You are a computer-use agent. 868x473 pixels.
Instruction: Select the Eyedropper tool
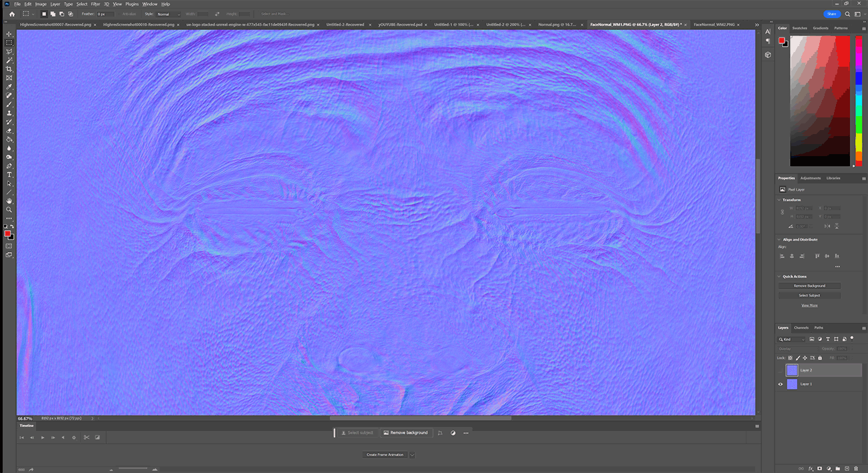[x=9, y=87]
